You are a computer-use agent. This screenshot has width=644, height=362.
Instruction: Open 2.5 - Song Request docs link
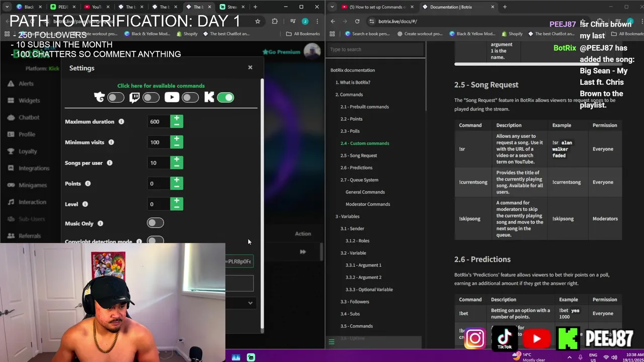[x=359, y=155]
